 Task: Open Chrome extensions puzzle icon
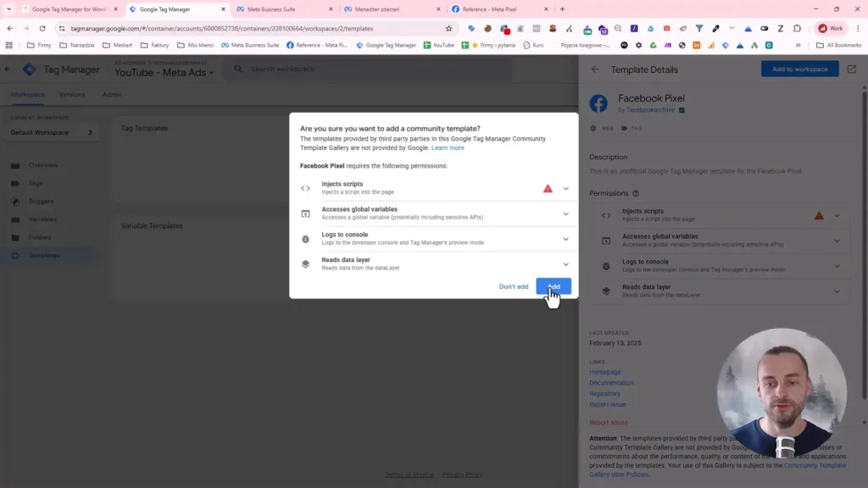797,28
